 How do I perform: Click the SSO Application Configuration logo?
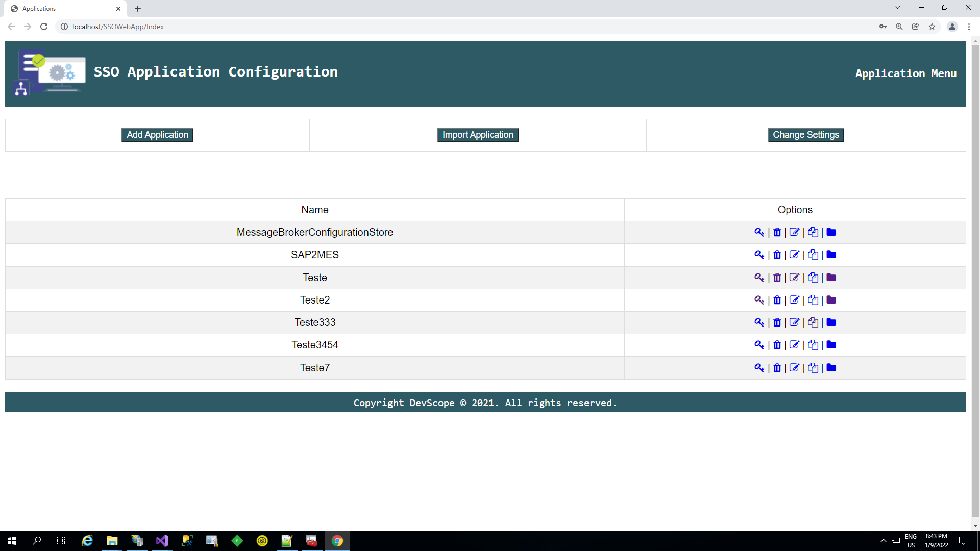(49, 73)
